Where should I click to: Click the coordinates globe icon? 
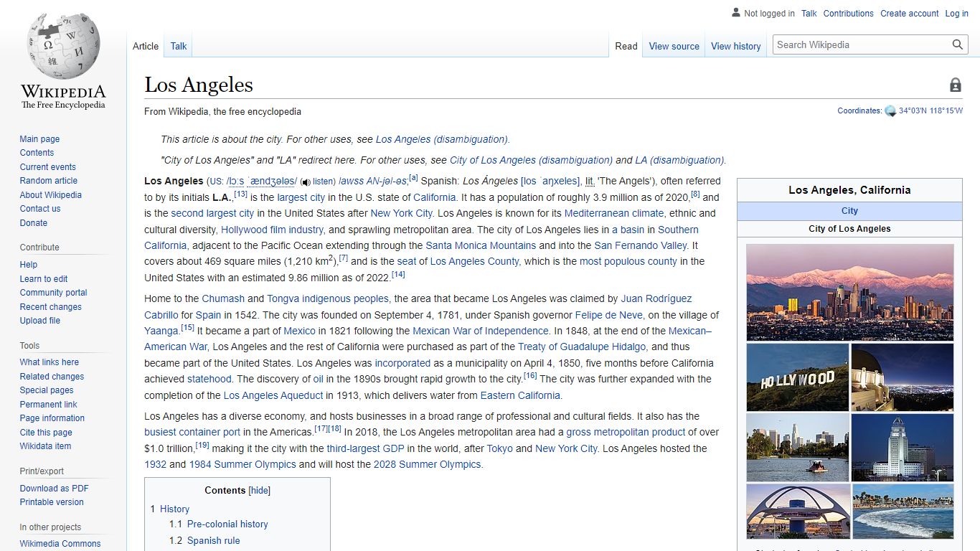[890, 111]
